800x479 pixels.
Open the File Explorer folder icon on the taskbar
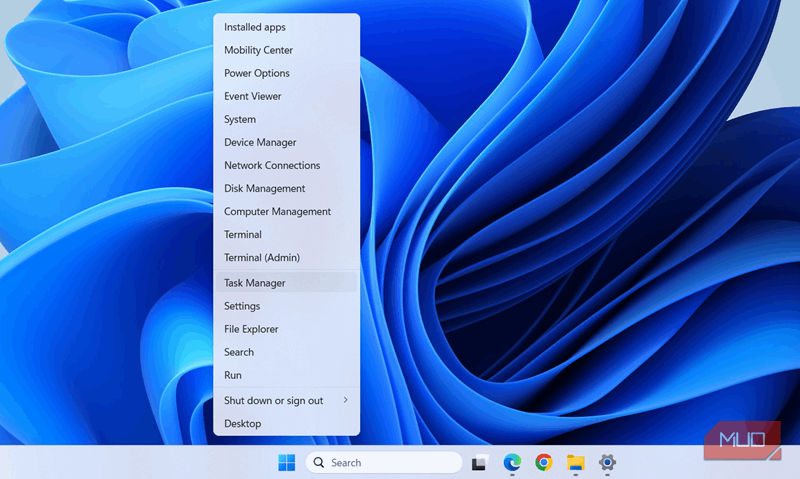(575, 462)
